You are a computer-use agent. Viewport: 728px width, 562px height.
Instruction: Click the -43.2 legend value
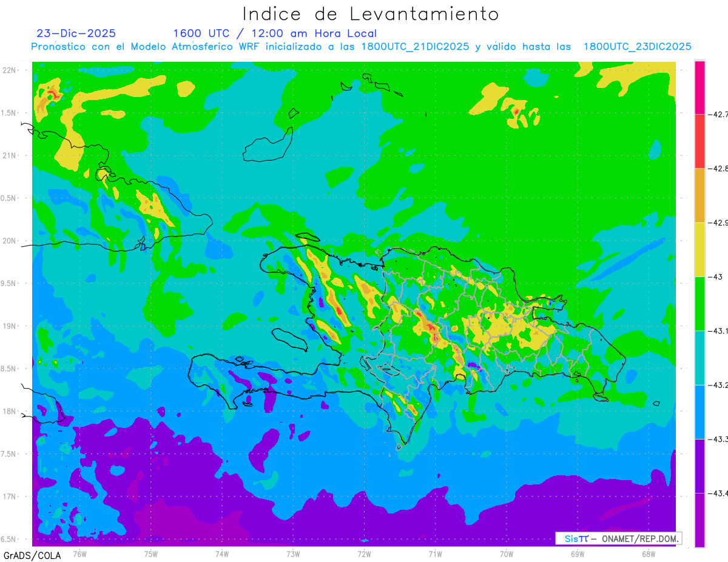(x=718, y=385)
